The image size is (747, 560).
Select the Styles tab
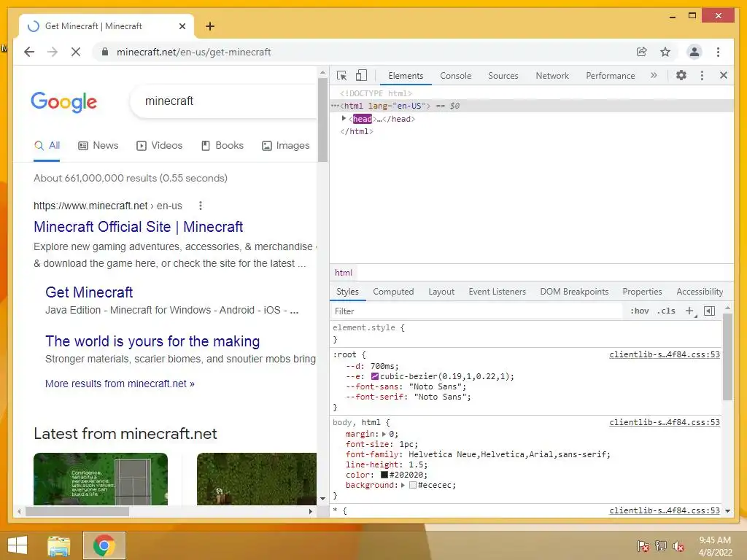tap(347, 292)
